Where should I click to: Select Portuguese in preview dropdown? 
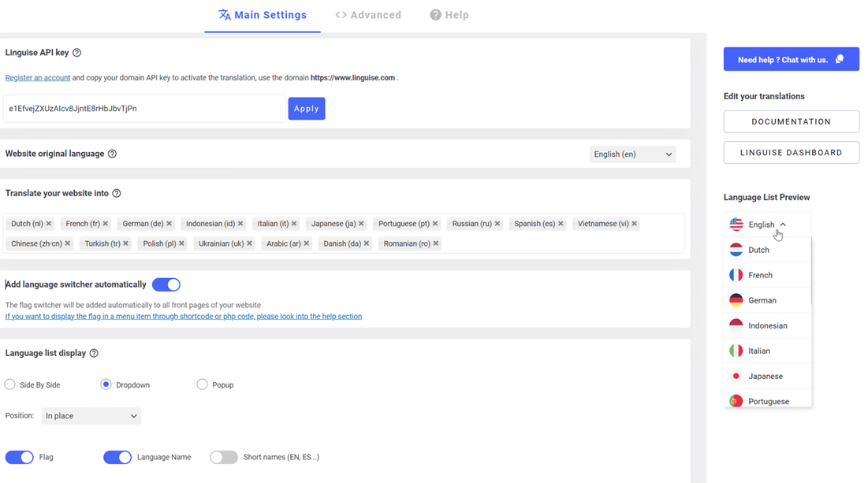767,399
